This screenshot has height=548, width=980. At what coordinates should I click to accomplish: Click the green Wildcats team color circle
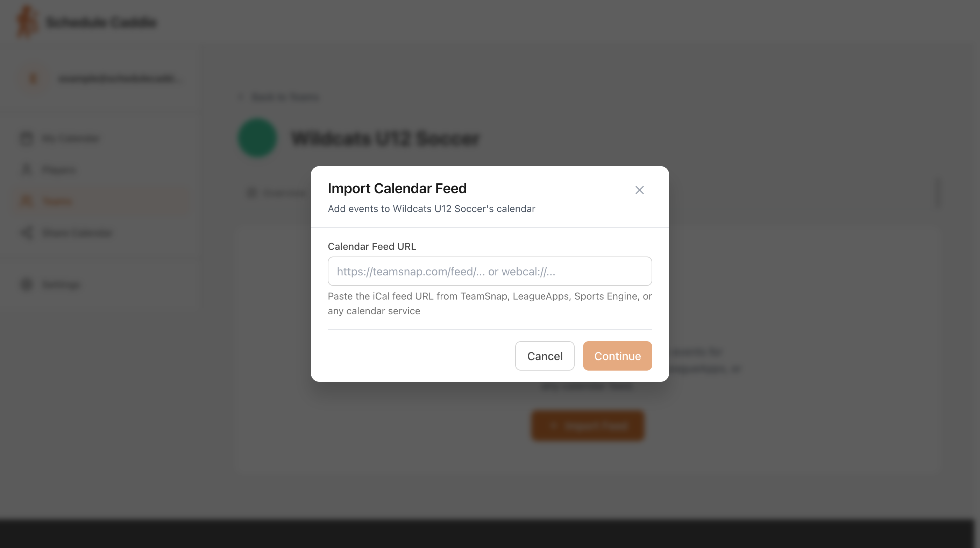pyautogui.click(x=257, y=138)
